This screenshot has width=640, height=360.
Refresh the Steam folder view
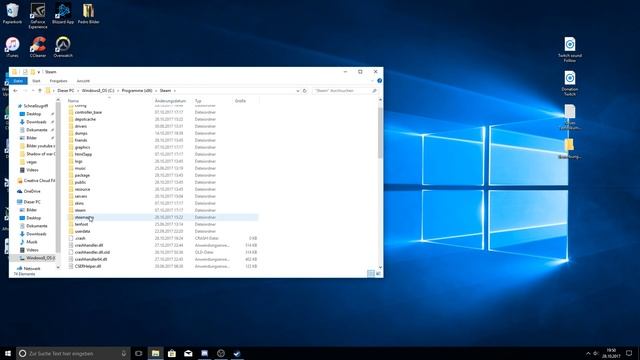[x=304, y=91]
